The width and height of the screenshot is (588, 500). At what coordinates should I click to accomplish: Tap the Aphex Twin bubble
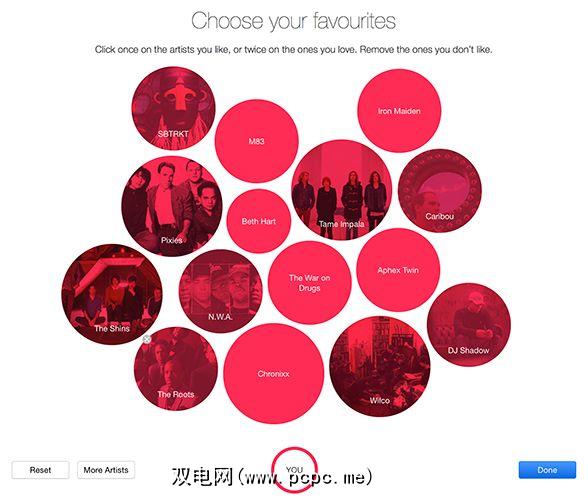tap(398, 270)
